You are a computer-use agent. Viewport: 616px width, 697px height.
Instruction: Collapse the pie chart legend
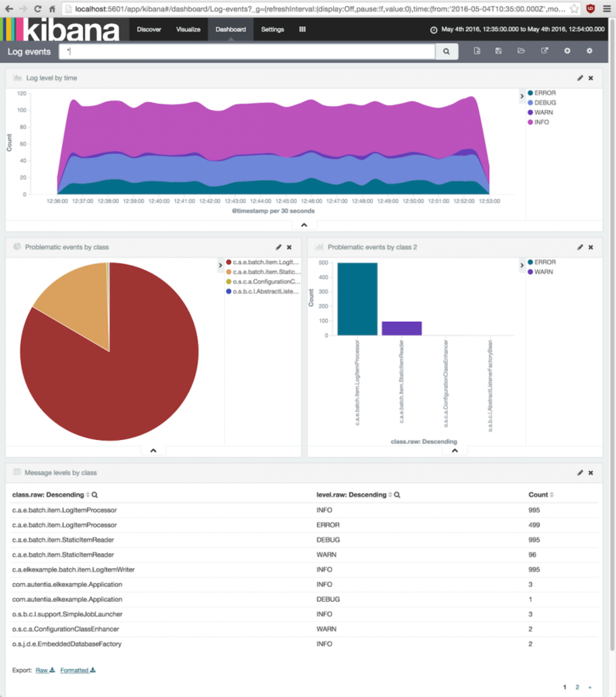click(220, 266)
